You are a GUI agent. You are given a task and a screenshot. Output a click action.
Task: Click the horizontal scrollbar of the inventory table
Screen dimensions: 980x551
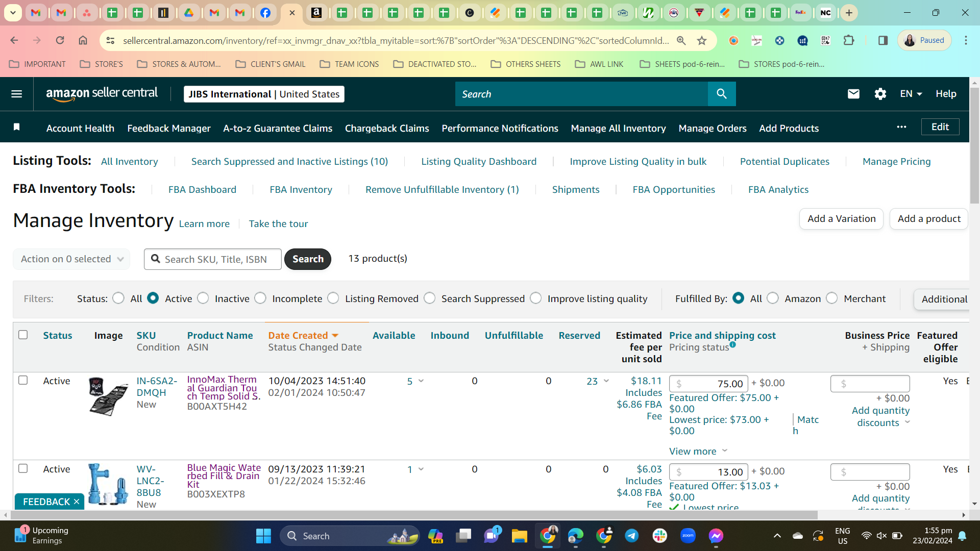tap(413, 515)
